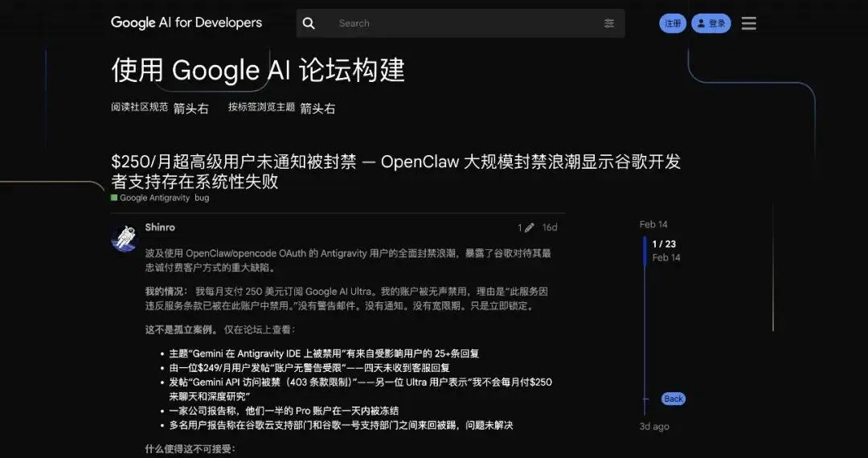Click the Google AI for Developers logo
Viewport: 868px width, 458px height.
[186, 22]
